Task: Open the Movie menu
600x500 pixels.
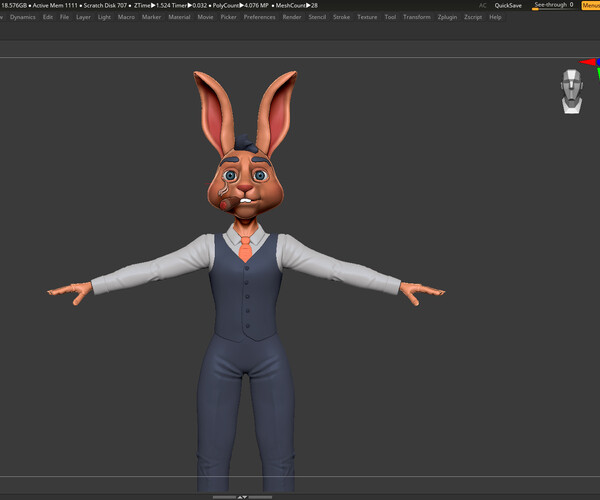Action: pos(205,17)
